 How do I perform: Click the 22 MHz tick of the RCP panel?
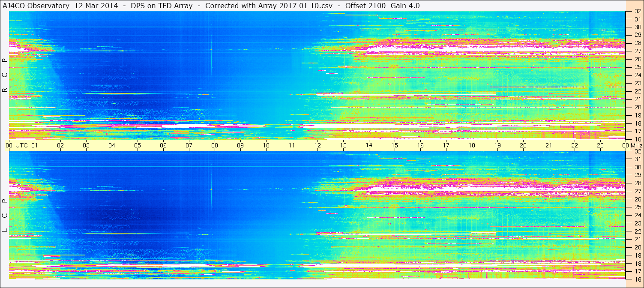[638, 91]
